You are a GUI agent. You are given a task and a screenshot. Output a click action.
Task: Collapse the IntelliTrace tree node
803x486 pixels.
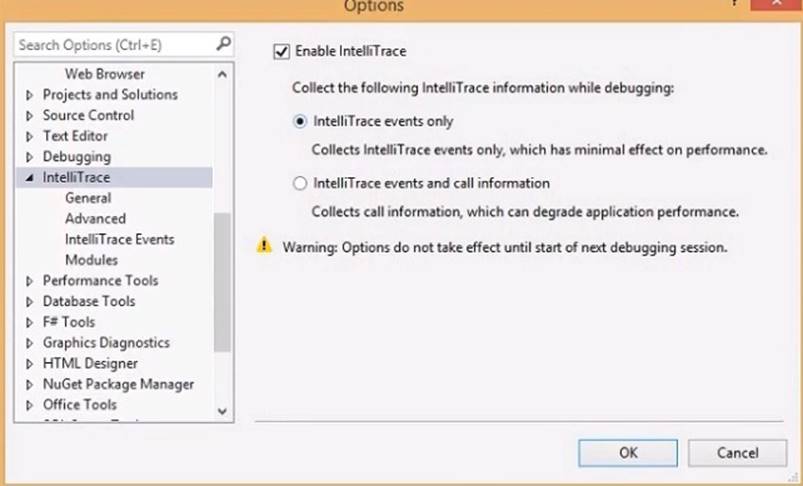30,178
